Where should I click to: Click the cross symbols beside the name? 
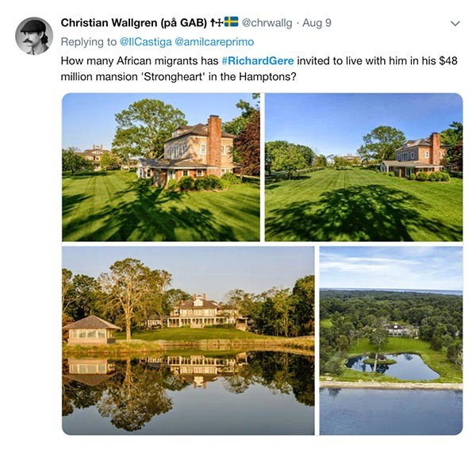(217, 22)
